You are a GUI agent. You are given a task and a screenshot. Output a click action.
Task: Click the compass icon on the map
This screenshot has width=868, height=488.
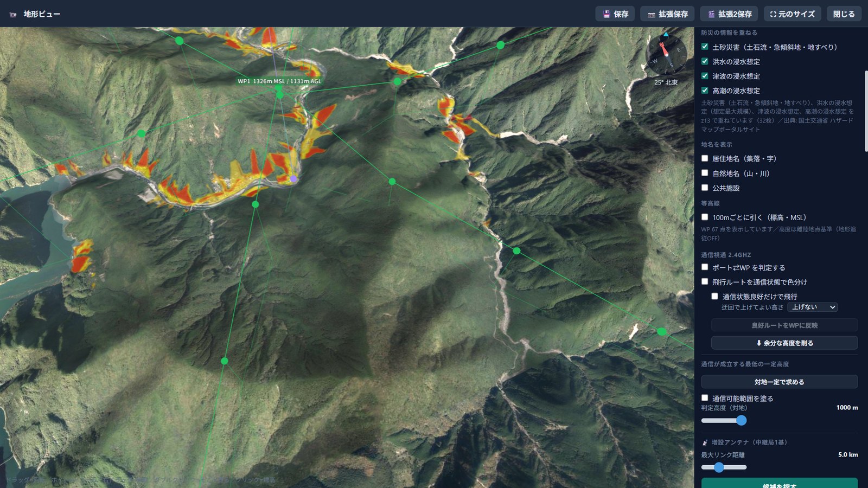[666, 55]
